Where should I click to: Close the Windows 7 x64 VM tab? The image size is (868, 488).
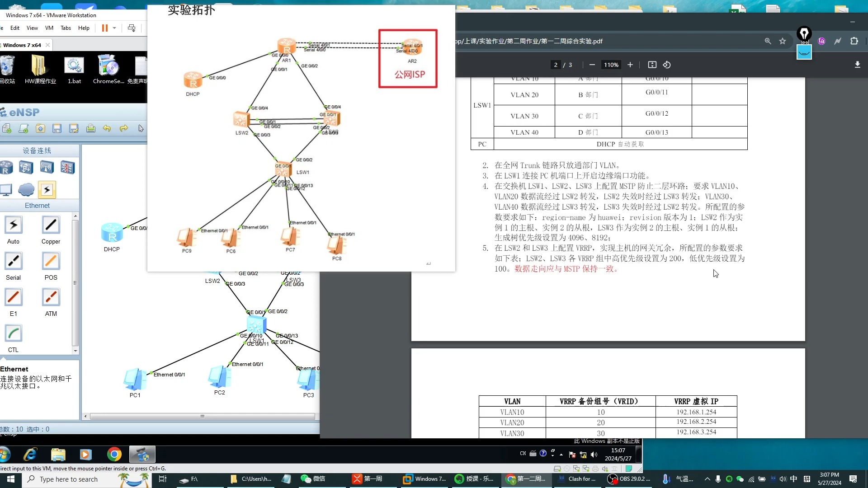[47, 45]
